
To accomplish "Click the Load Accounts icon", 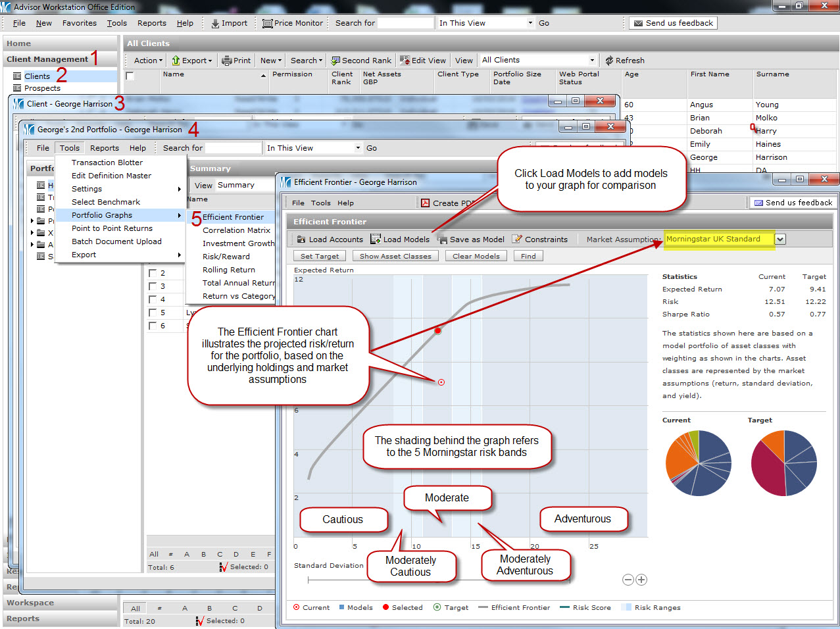I will click(301, 239).
